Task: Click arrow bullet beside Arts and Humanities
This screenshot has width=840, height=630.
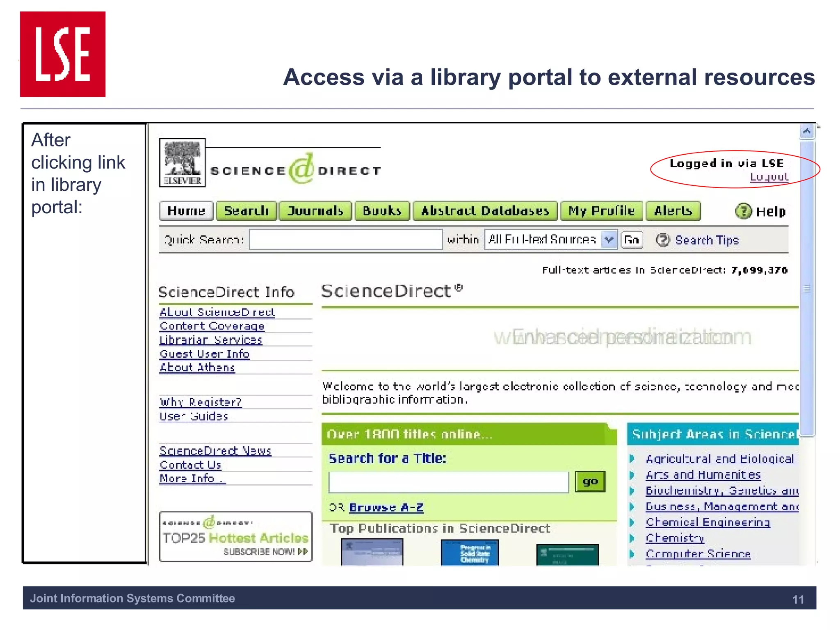Action: (x=632, y=475)
